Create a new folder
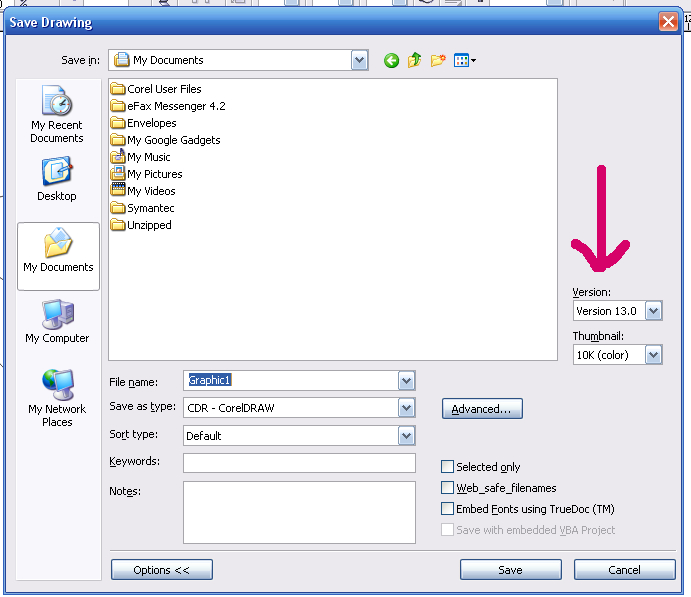Viewport: 691px width, 597px height. click(438, 60)
